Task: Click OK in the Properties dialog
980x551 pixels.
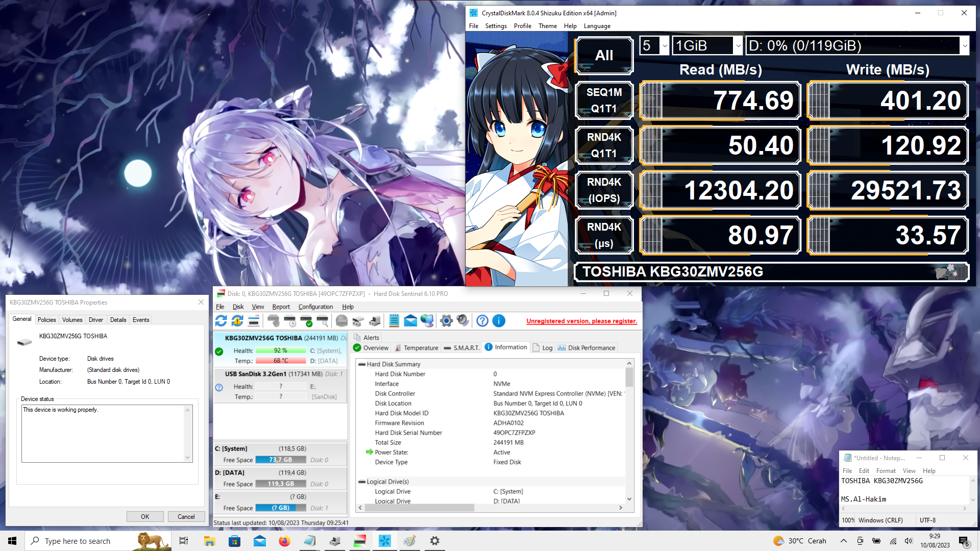Action: [145, 517]
